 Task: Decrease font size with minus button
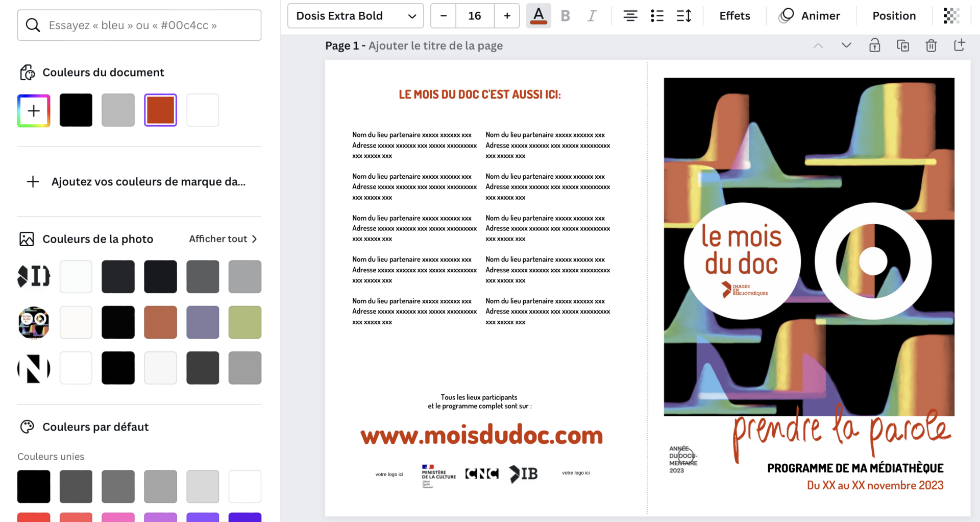[x=444, y=16]
